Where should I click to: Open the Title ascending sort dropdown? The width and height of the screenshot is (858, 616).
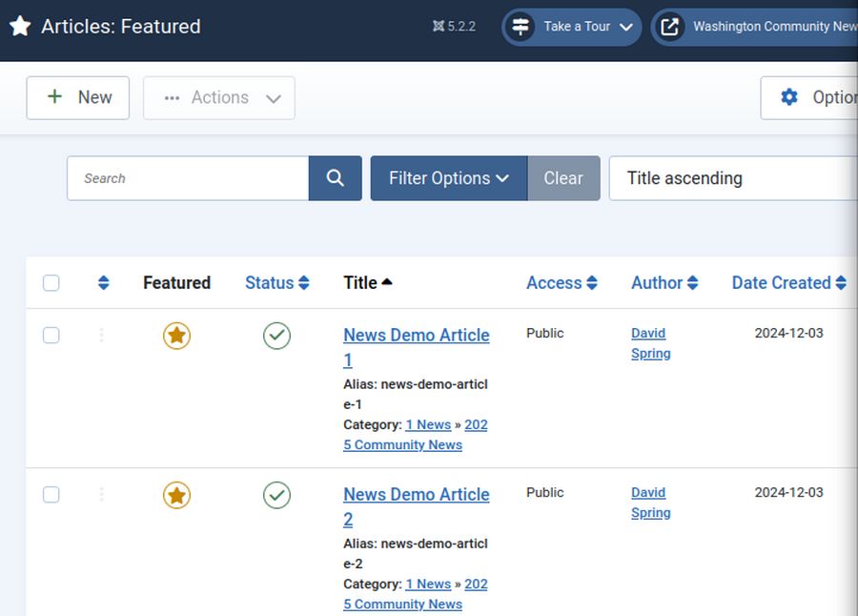point(732,178)
